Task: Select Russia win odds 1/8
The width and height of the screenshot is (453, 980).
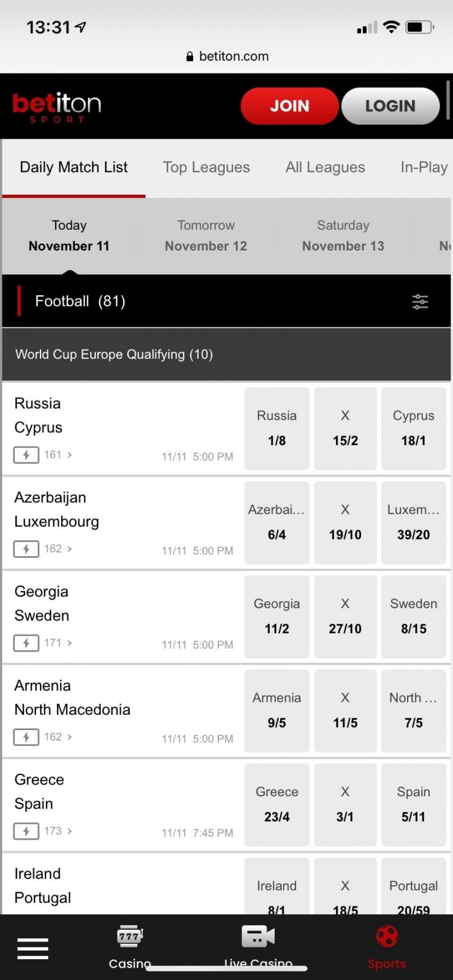Action: click(276, 429)
